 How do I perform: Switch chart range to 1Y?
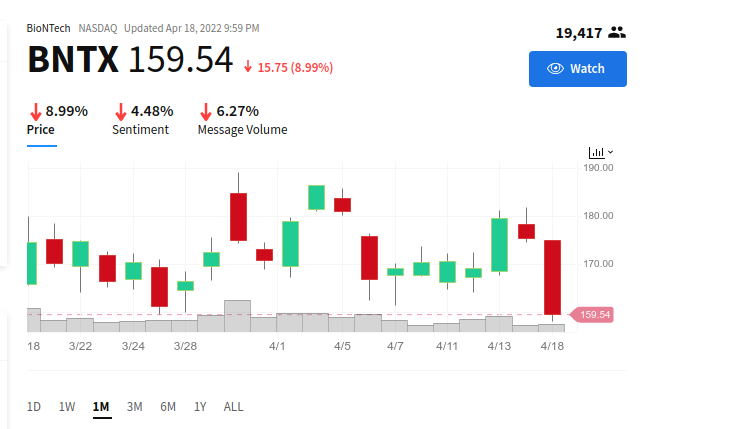pyautogui.click(x=200, y=407)
